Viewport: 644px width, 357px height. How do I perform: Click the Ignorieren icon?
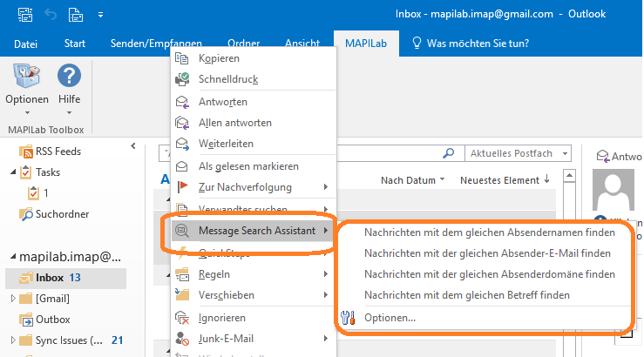(x=182, y=318)
